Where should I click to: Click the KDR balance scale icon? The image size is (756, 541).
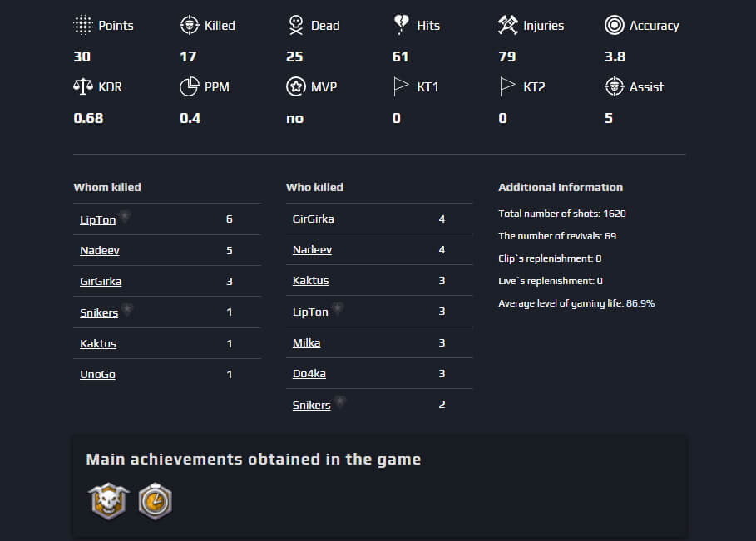[x=83, y=86]
